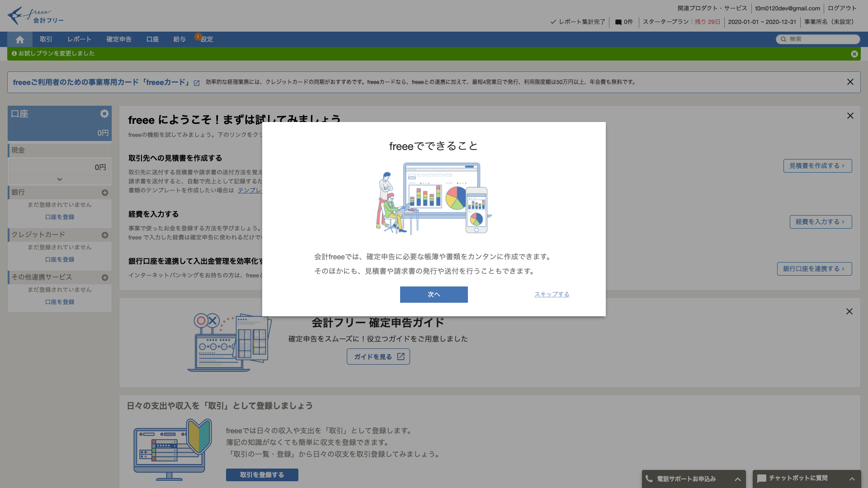Click ログアウト link
Screen dimensions: 868x488
click(x=842, y=8)
